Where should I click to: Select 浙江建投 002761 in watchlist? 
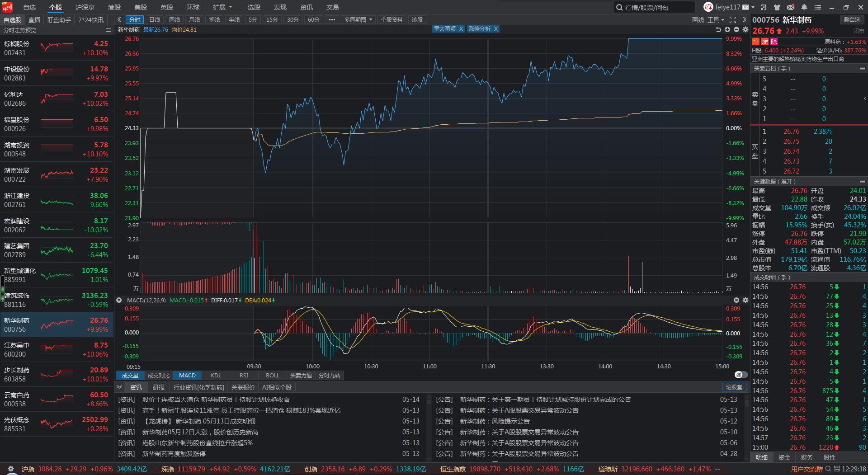pos(57,200)
